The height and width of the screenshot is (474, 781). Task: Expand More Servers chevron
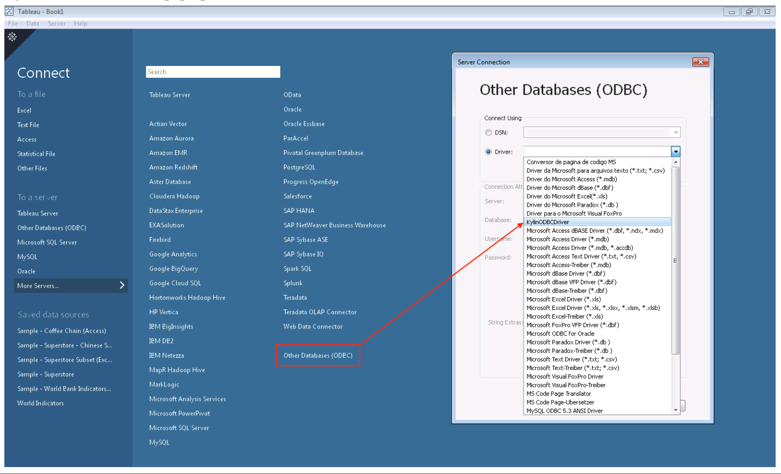pyautogui.click(x=122, y=285)
